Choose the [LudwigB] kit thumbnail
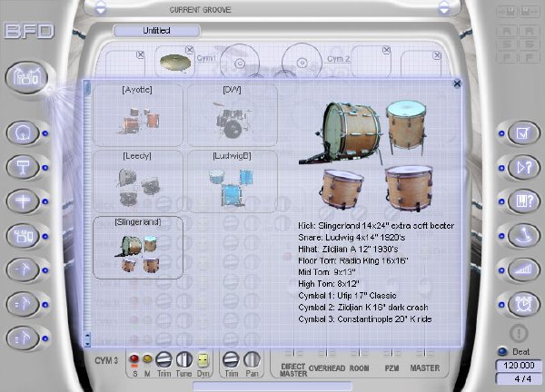This screenshot has width=545, height=392. 233,181
